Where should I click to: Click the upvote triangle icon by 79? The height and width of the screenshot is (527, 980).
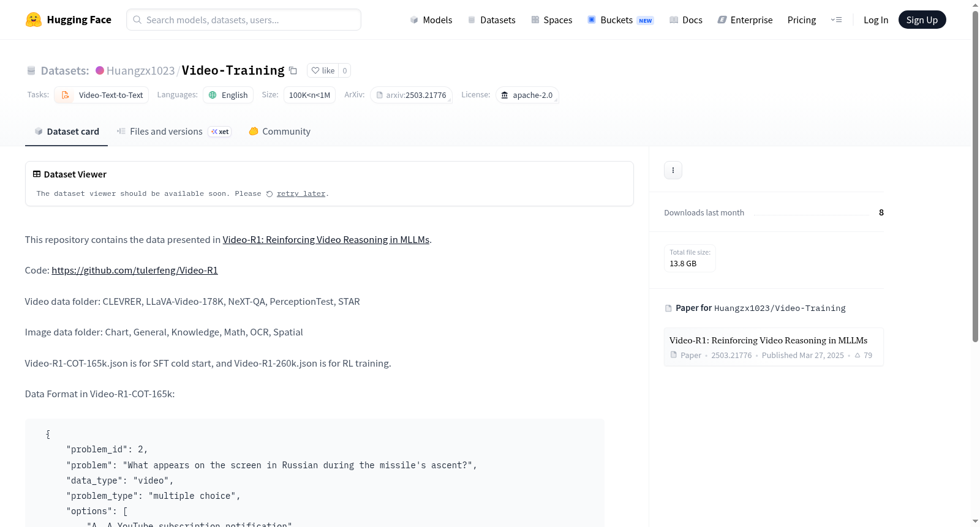tap(858, 355)
